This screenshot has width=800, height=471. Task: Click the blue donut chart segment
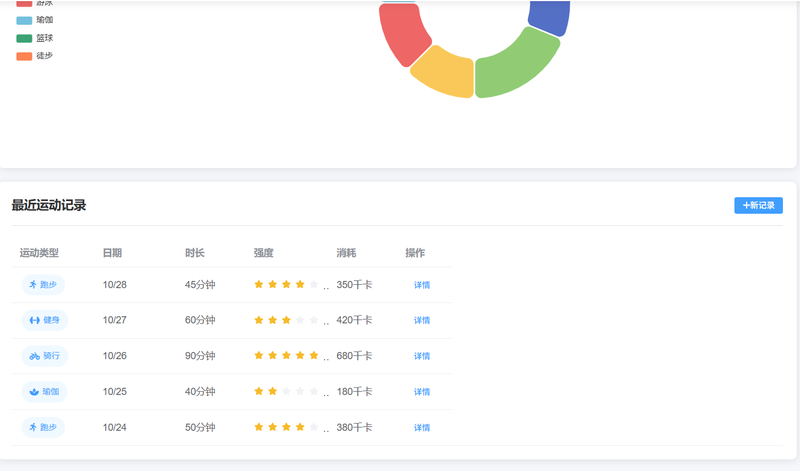pos(550,16)
